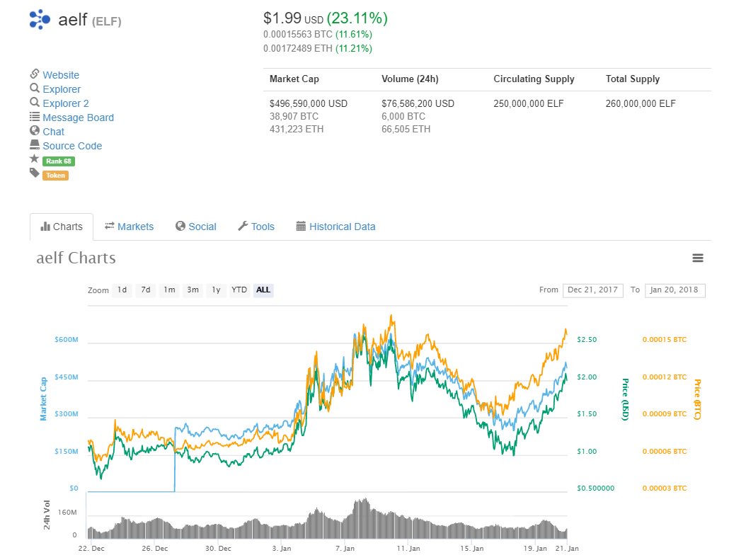Click the aelf logo icon
729x560 pixels.
(x=40, y=20)
